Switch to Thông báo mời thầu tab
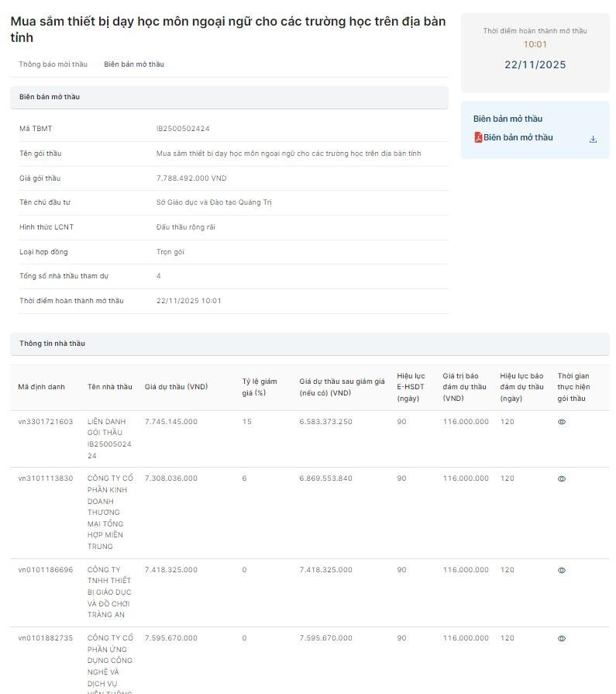Screen dimensions: 616x694 (x=53, y=64)
